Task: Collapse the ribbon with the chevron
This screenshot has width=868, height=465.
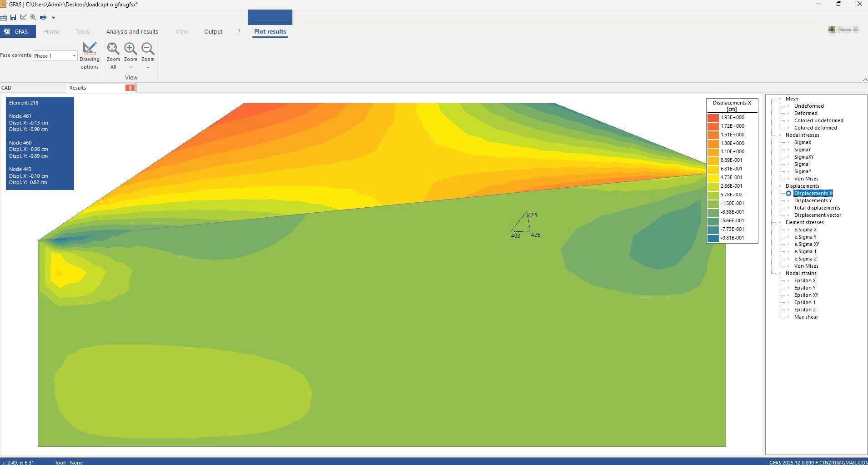Action: pos(864,80)
